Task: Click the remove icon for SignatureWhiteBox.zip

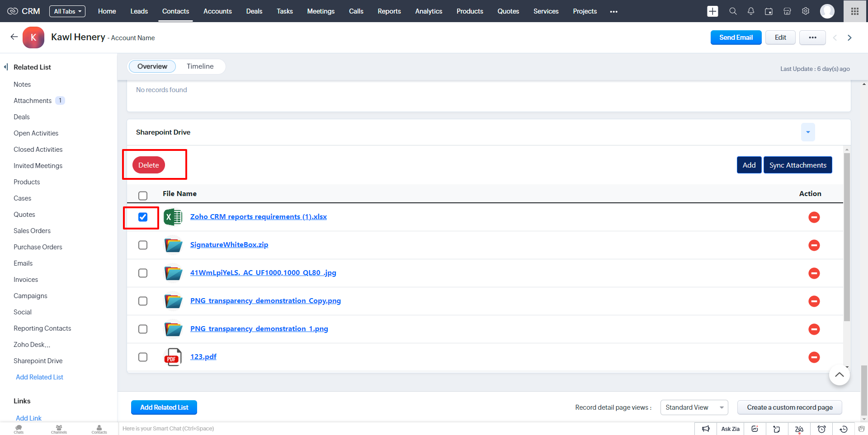Action: pos(814,245)
